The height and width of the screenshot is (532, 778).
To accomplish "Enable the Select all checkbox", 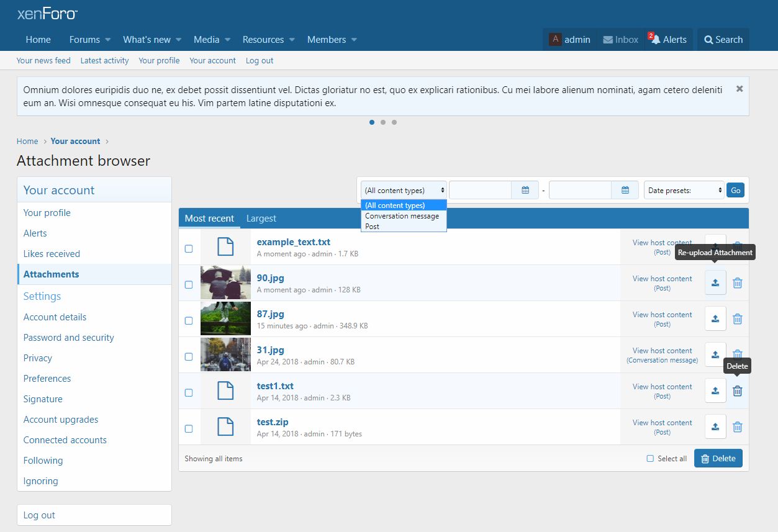I will pyautogui.click(x=650, y=459).
